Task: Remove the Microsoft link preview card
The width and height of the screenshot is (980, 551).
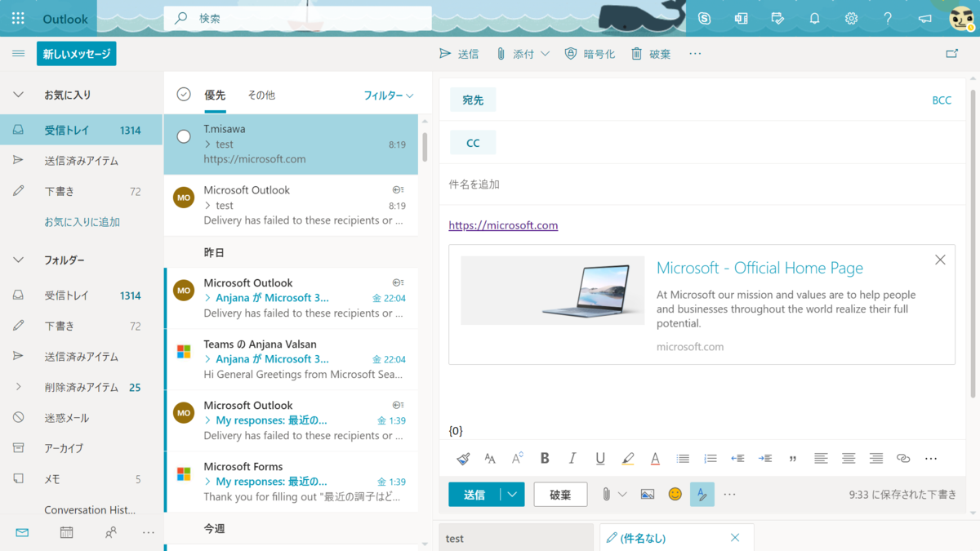Action: (940, 260)
